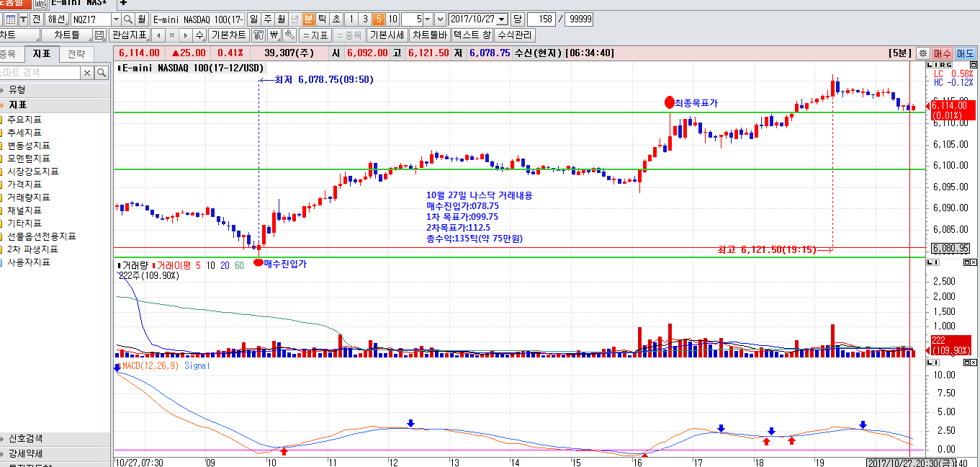Open the 사용자지표 folder
Viewport: 980px width, 467px height.
(29, 262)
